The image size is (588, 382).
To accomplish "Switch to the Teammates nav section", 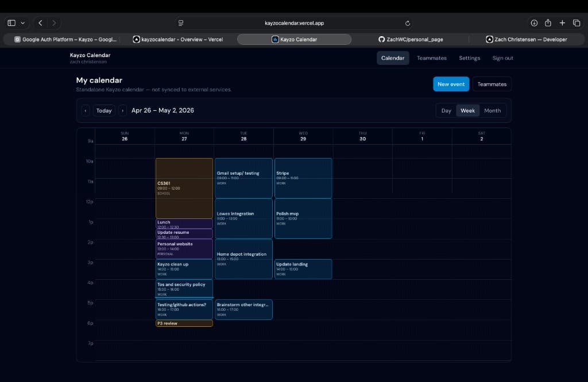I will [431, 57].
